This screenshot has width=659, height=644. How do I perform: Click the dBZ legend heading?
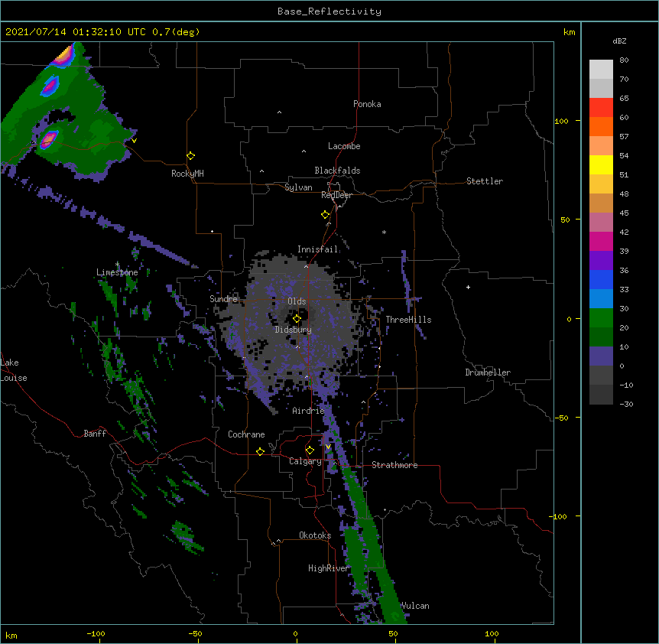pyautogui.click(x=619, y=41)
